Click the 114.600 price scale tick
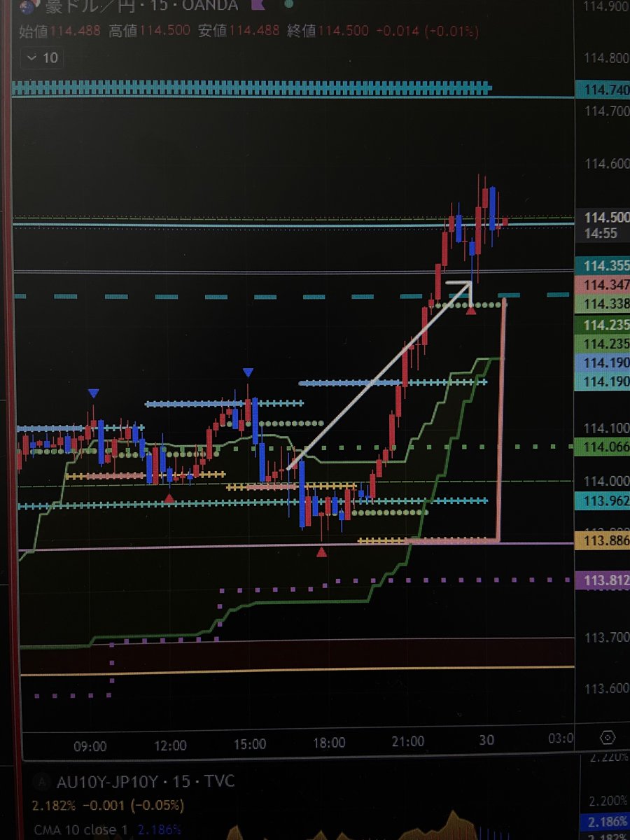Screen dimensions: 630x840 [606, 163]
